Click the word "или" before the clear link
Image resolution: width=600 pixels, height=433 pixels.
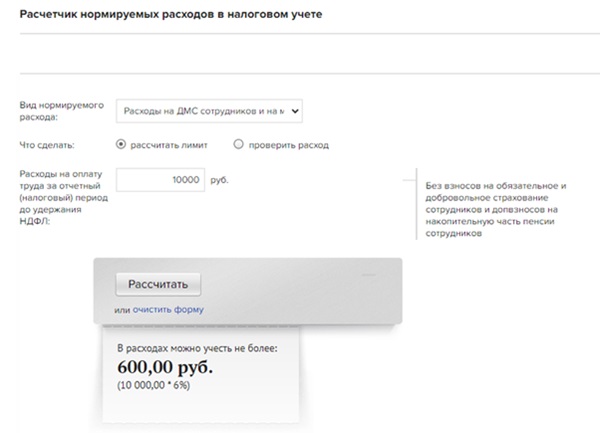point(123,309)
